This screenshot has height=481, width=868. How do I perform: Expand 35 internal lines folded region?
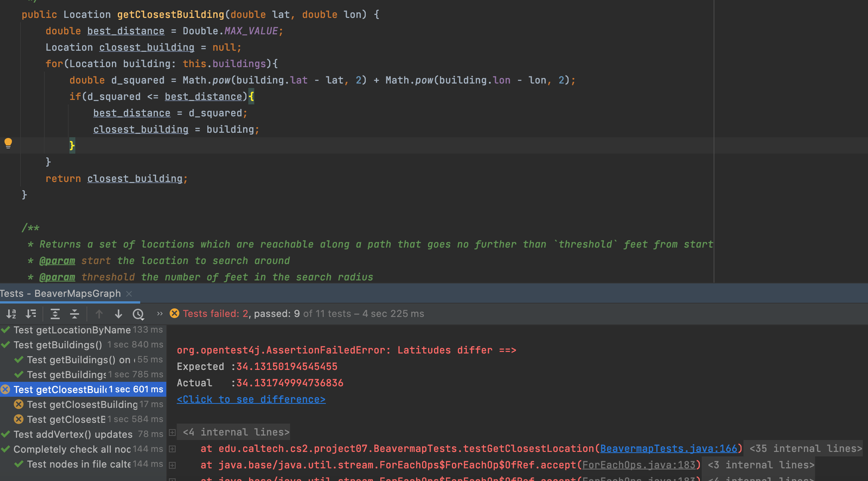click(x=805, y=449)
